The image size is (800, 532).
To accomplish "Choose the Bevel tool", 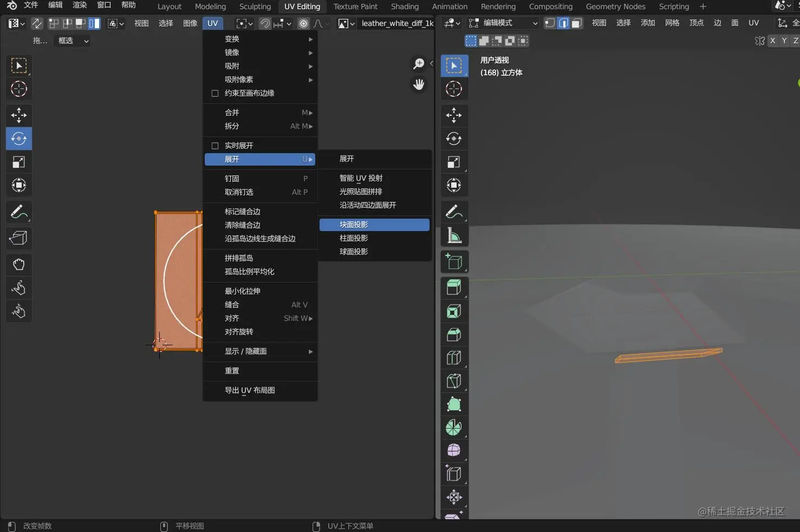I will [454, 334].
